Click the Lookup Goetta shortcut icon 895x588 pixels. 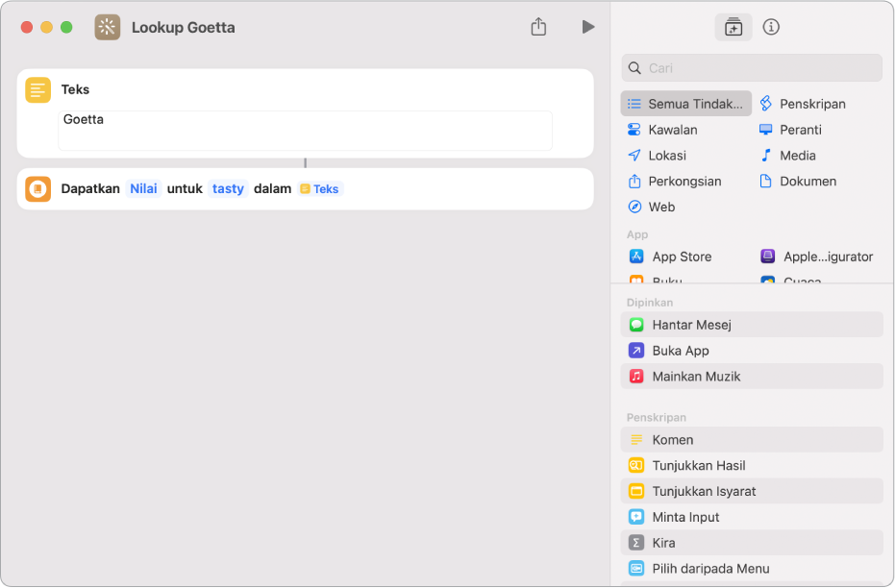click(x=108, y=27)
